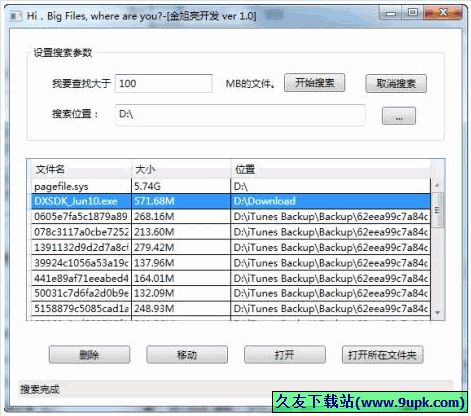The width and height of the screenshot is (471, 416).
Task: Select the DXSDK_Jun10.exe row
Action: pyautogui.click(x=231, y=201)
